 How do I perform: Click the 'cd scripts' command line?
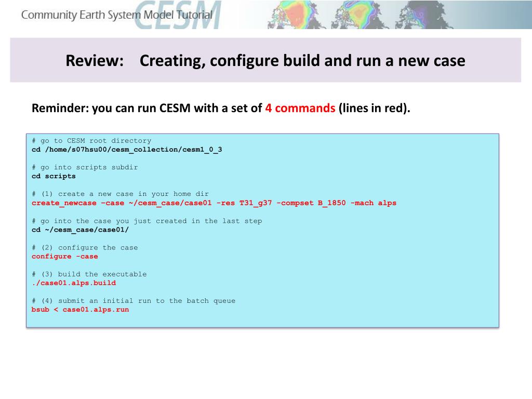(54, 176)
